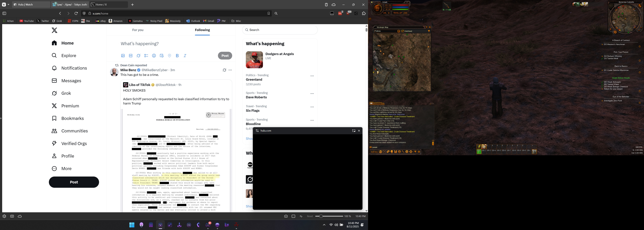Apply bold formatting in the post composer
Screen dimensions: 644x230
[x=177, y=56]
